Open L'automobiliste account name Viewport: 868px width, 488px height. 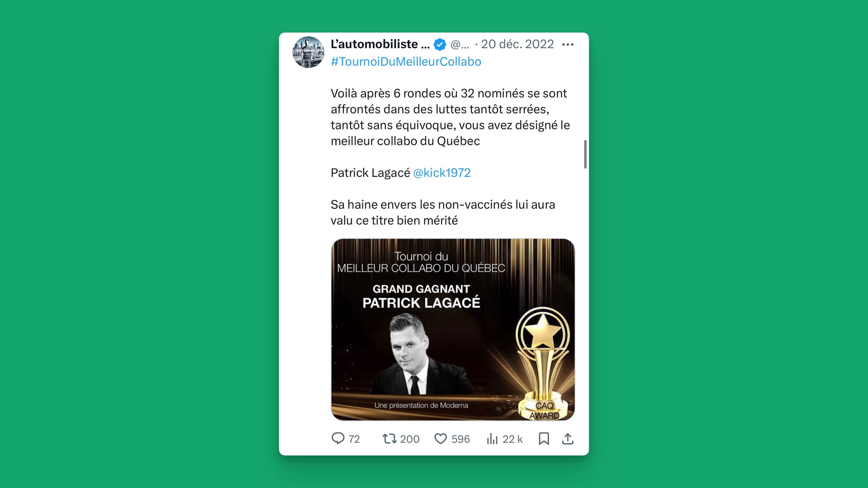(380, 44)
